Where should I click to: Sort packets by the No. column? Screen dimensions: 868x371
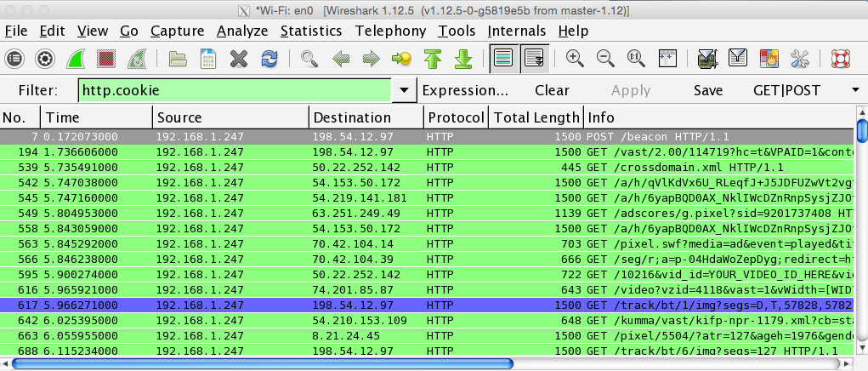(20, 117)
